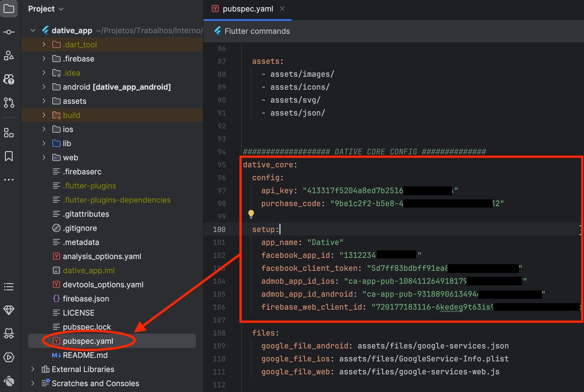Open firebase.json from project tree

click(x=86, y=298)
